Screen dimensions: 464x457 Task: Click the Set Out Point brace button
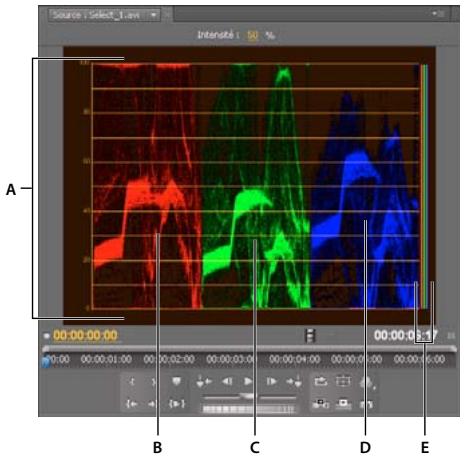[153, 381]
